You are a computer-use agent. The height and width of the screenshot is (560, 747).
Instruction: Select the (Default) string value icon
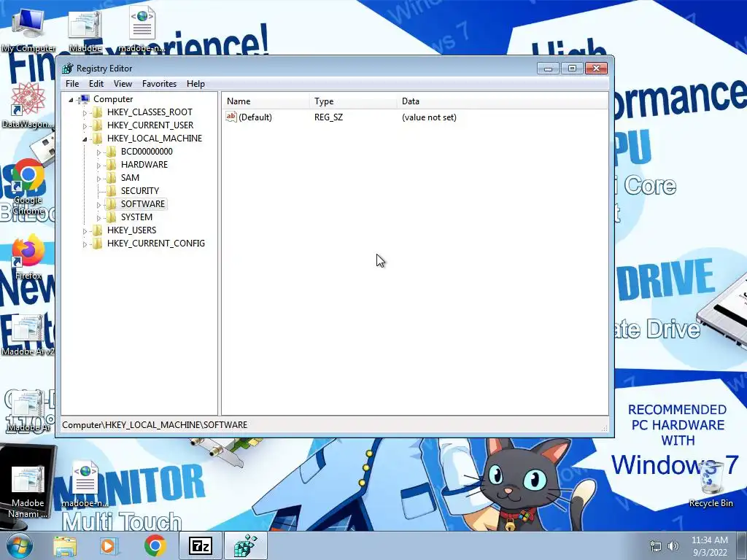(231, 117)
